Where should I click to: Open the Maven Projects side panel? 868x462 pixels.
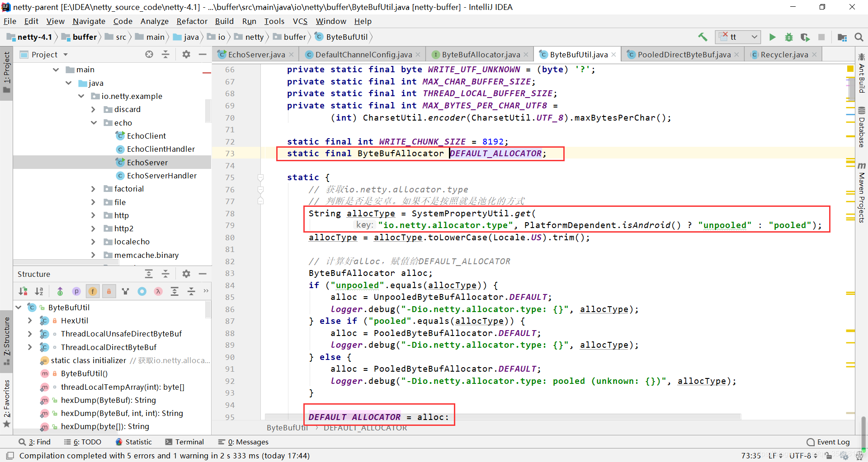click(x=862, y=193)
